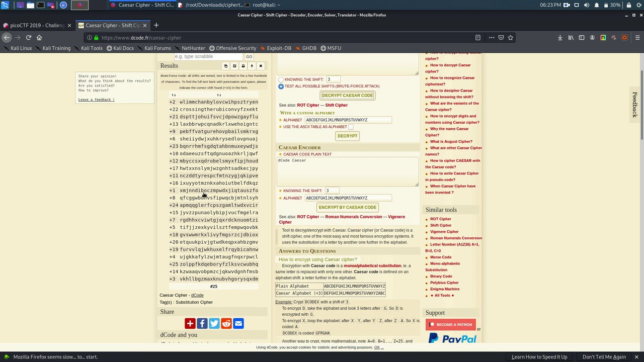Select 'Test all possible shifts' radio button

click(281, 86)
